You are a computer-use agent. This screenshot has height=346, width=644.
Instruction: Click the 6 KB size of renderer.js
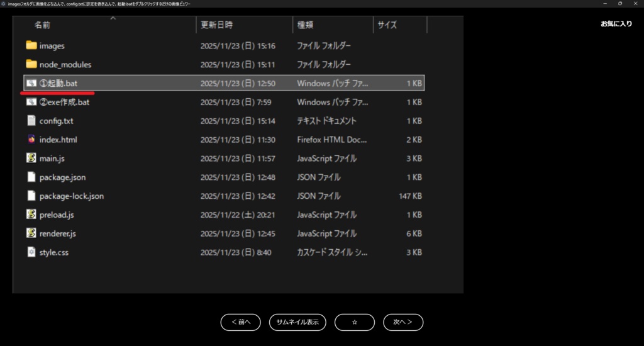point(414,233)
